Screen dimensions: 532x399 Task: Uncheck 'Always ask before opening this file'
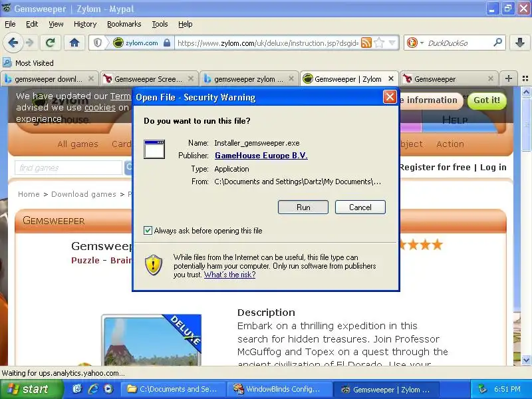(148, 230)
